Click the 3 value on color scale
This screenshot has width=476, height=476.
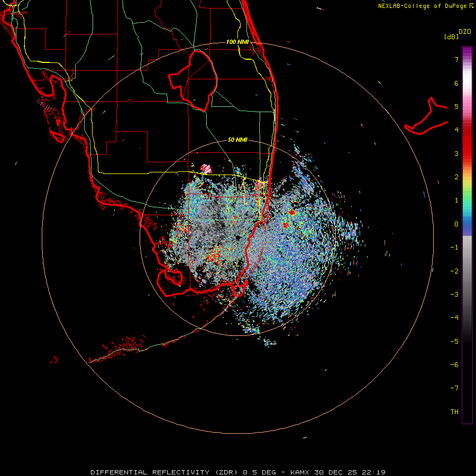[x=456, y=153]
